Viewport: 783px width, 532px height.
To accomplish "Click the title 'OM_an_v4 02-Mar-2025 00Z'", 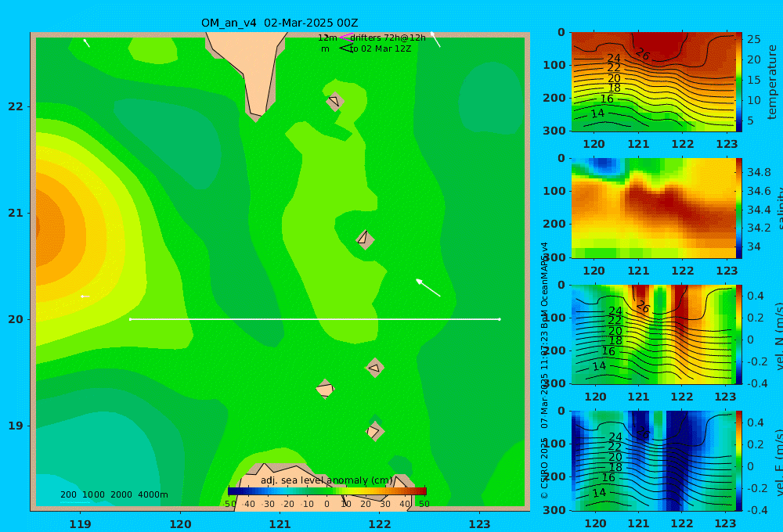I will (x=280, y=23).
